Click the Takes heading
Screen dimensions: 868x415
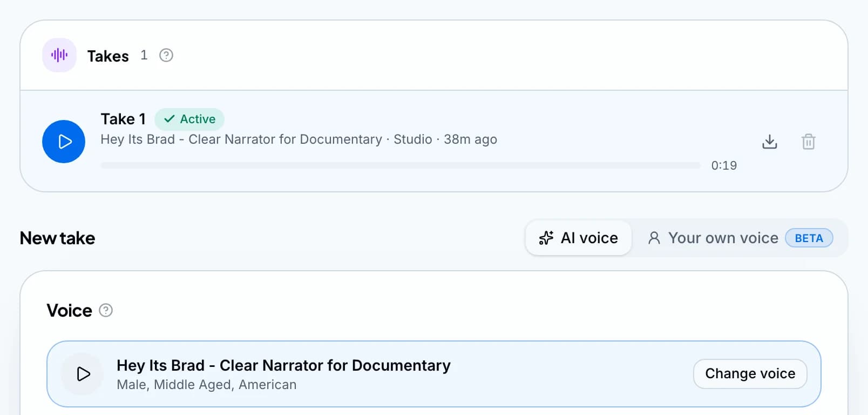point(108,56)
